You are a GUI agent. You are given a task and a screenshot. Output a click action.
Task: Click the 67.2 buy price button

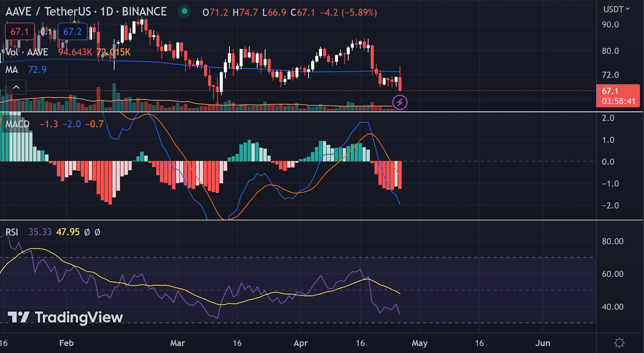73,32
